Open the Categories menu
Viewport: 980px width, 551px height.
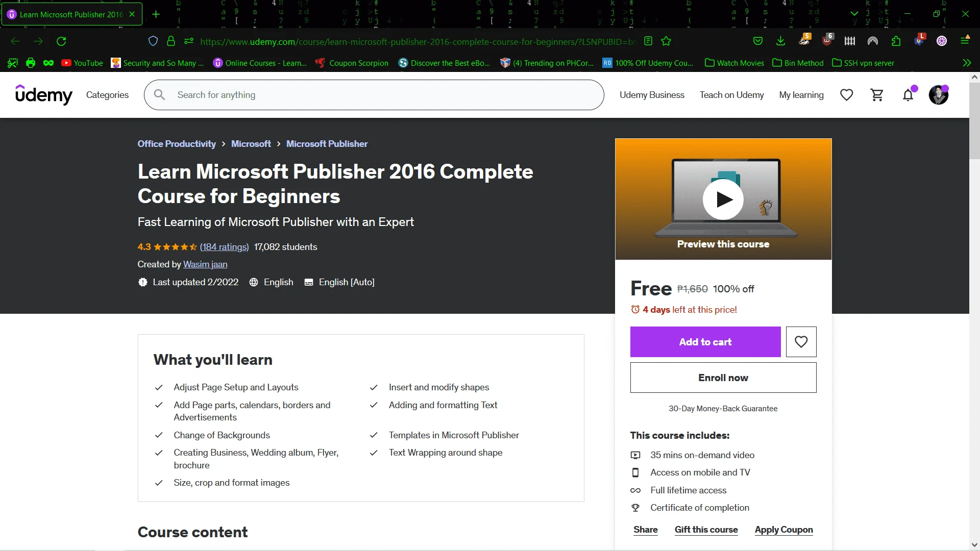[x=107, y=95]
